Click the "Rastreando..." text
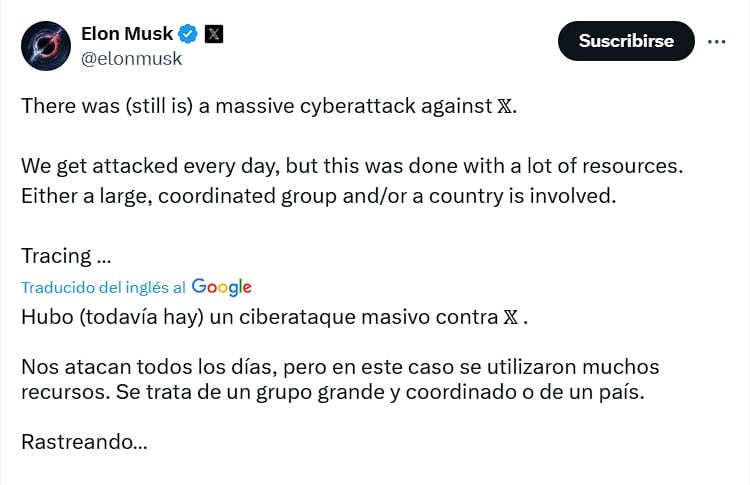The width and height of the screenshot is (750, 485). tap(84, 441)
